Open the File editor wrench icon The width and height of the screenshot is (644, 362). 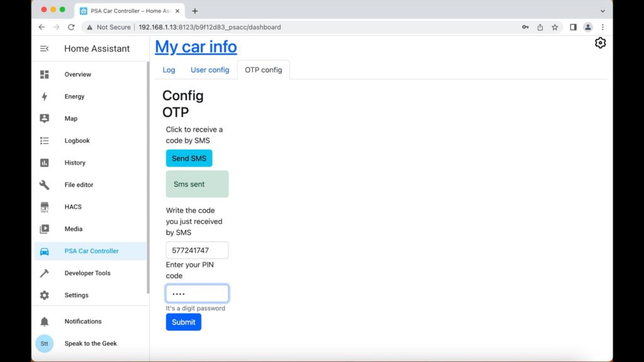(45, 185)
